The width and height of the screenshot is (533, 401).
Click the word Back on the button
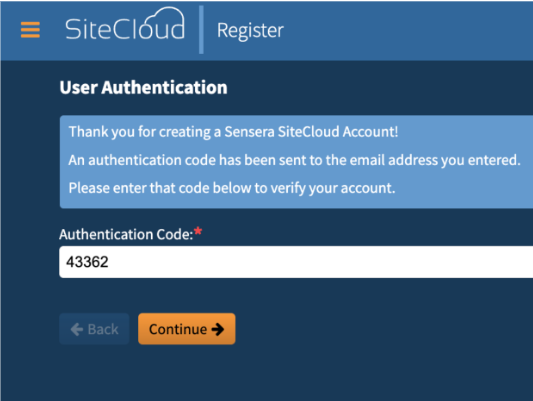point(103,329)
